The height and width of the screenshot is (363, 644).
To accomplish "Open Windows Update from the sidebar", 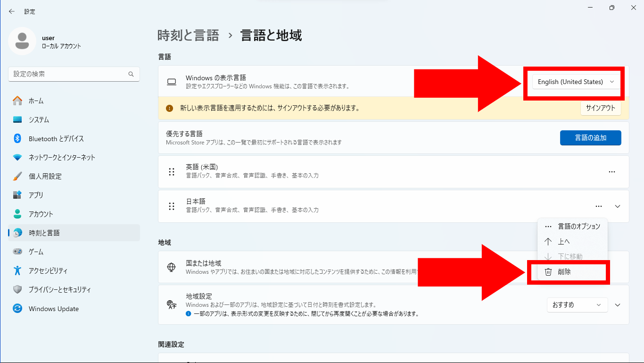I will [47, 308].
